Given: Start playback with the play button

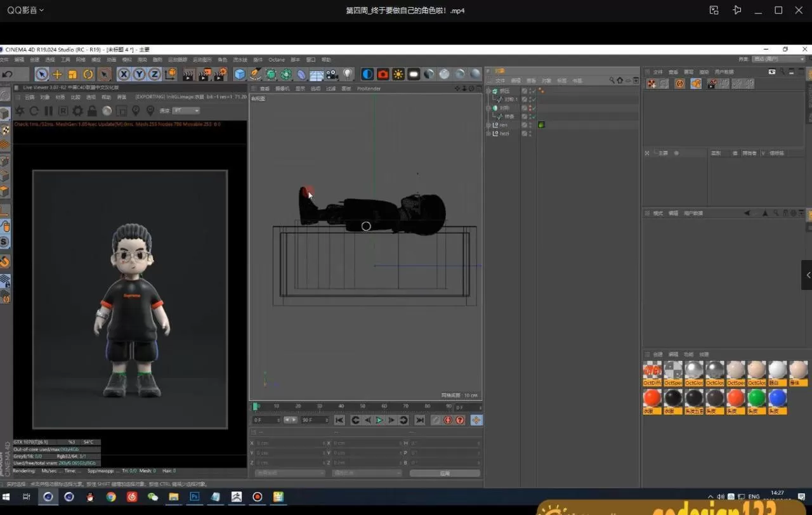Looking at the screenshot, I should 379,420.
